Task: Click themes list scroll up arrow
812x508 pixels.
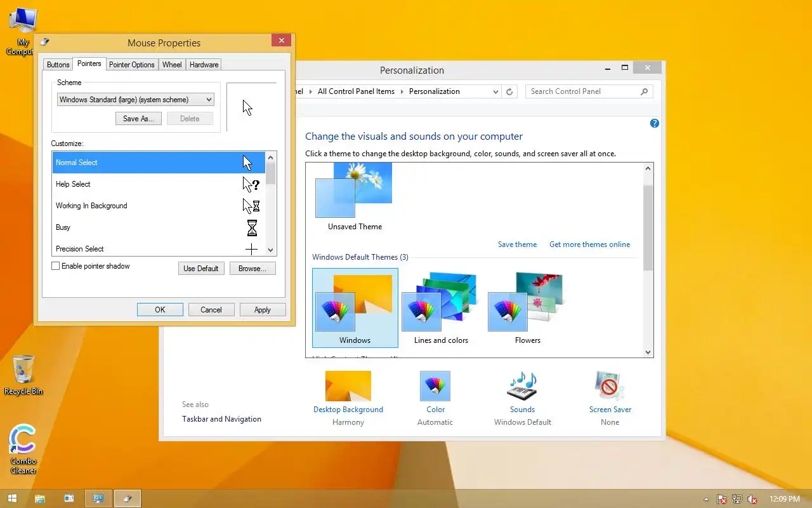Action: coord(648,169)
